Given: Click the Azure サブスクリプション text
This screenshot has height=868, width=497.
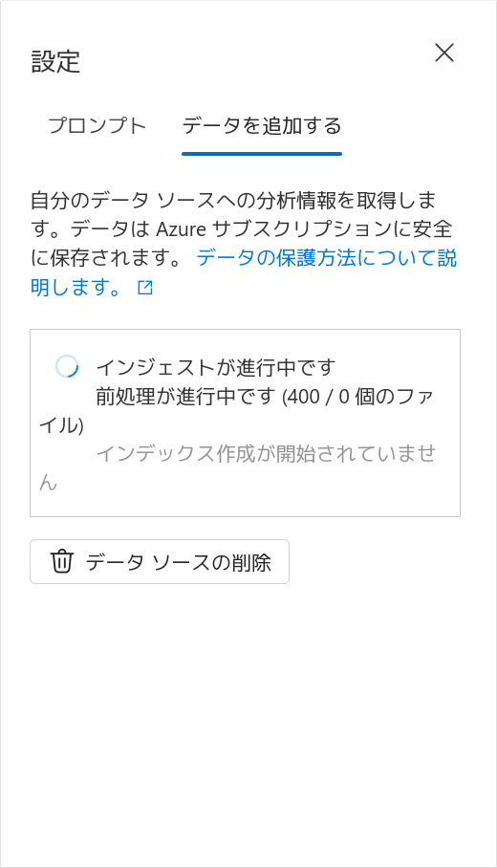Looking at the screenshot, I should pos(304,229).
